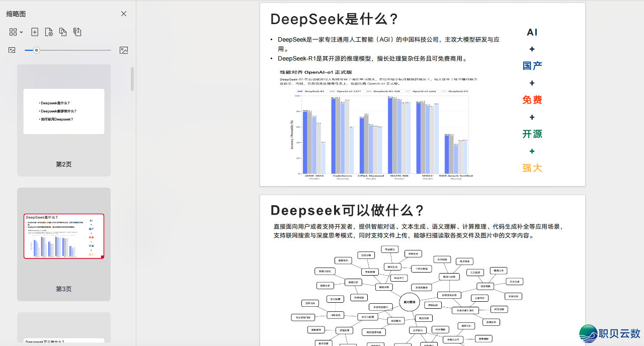Screen dimensions: 644x346
Task: Click the 第3页 label
Action: [x=64, y=289]
